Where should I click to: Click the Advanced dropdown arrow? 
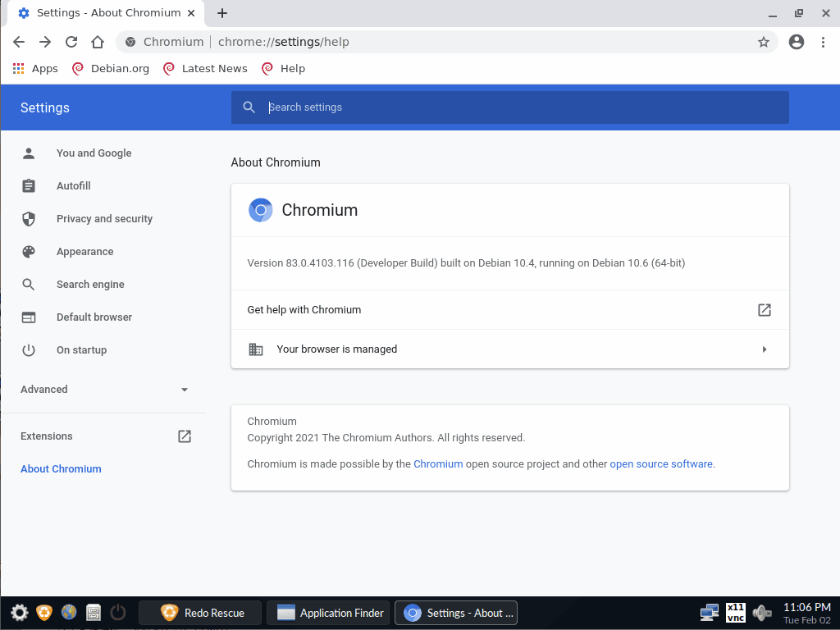(185, 390)
